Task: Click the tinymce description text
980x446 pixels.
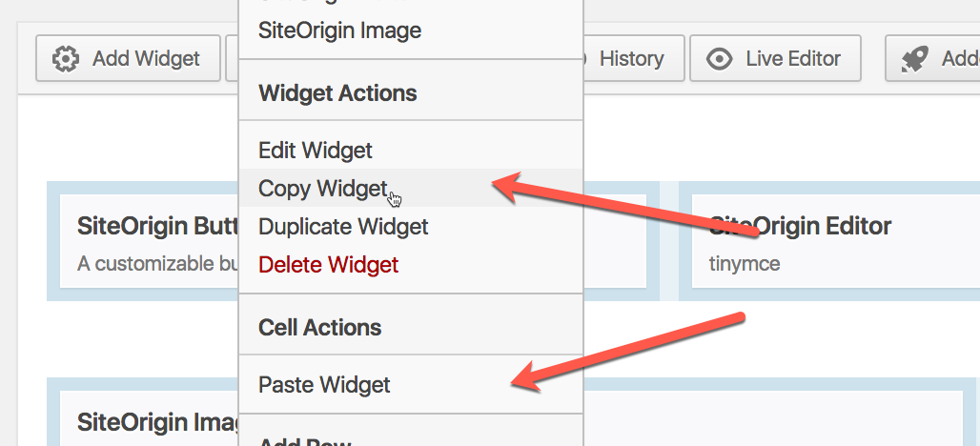Action: point(745,264)
